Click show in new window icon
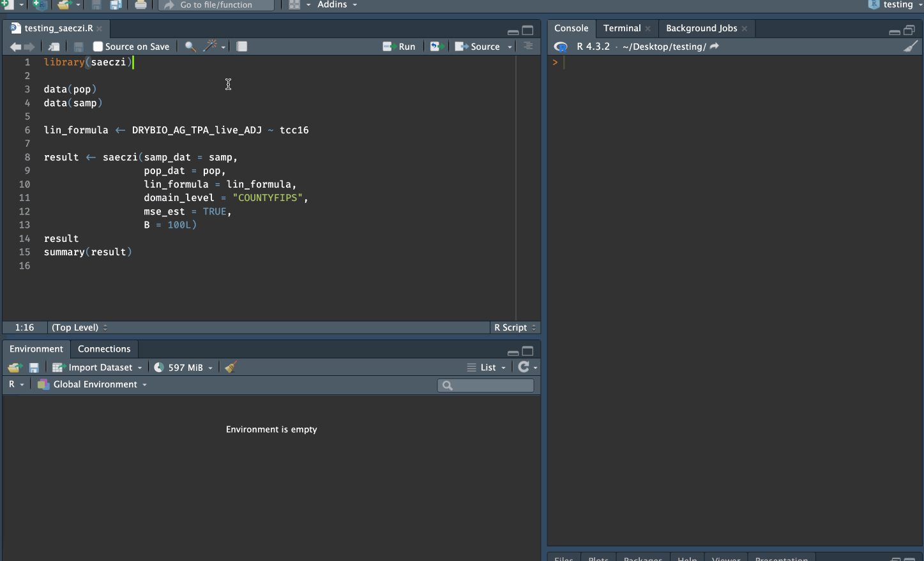The height and width of the screenshot is (561, 924). coord(54,47)
